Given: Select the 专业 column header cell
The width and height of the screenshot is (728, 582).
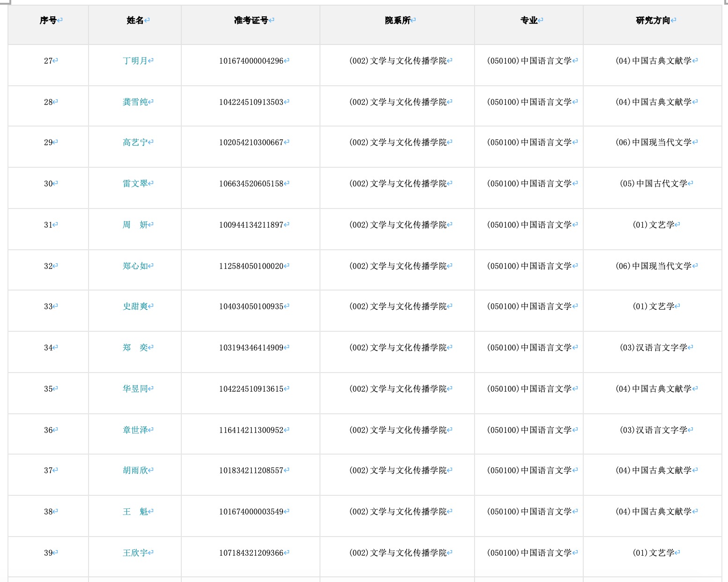Looking at the screenshot, I should (529, 21).
